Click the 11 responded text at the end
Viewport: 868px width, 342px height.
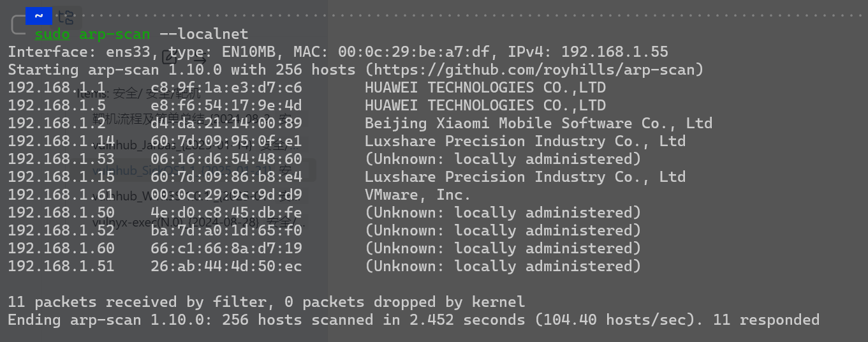(x=766, y=320)
